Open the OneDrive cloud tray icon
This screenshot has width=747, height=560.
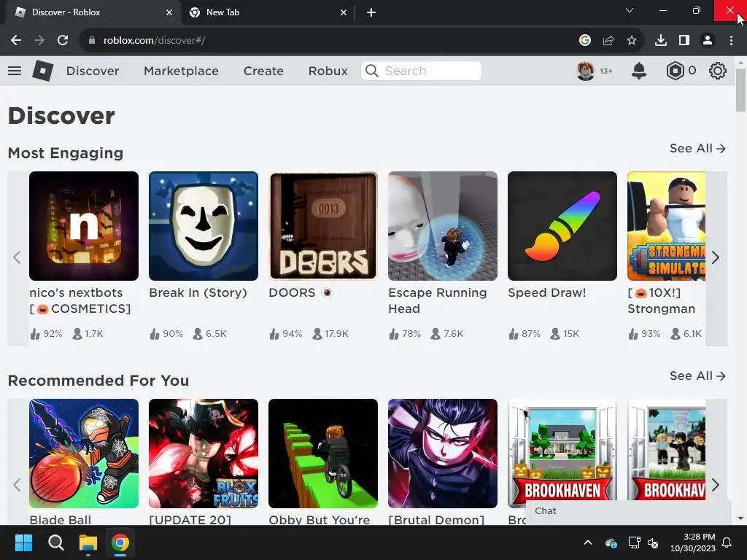click(611, 542)
